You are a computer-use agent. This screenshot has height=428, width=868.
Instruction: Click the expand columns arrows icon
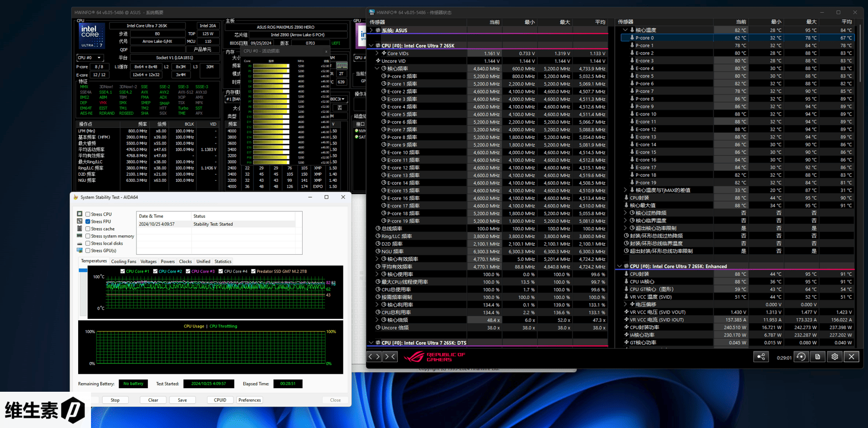(x=375, y=357)
